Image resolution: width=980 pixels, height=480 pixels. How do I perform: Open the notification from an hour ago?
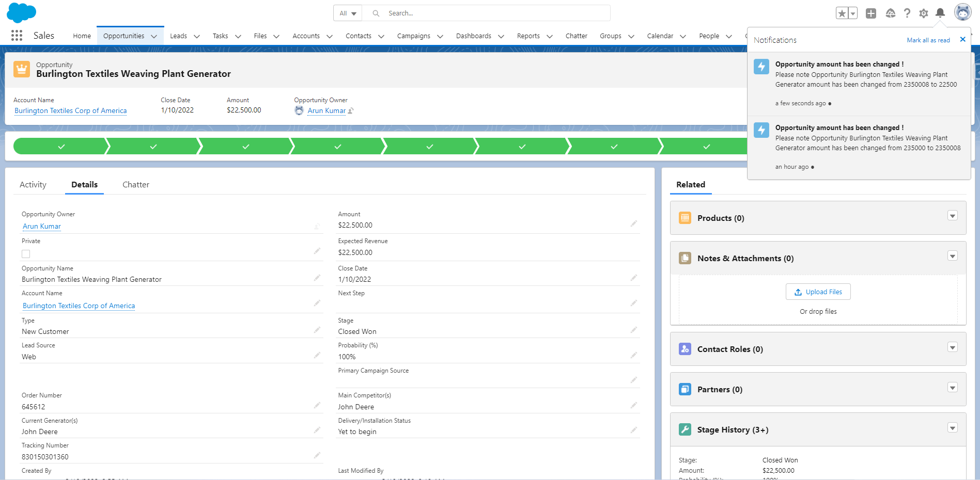point(859,148)
